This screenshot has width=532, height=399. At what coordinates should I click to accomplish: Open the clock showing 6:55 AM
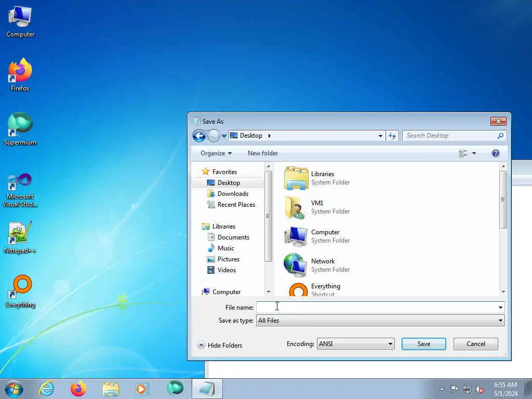pos(506,389)
